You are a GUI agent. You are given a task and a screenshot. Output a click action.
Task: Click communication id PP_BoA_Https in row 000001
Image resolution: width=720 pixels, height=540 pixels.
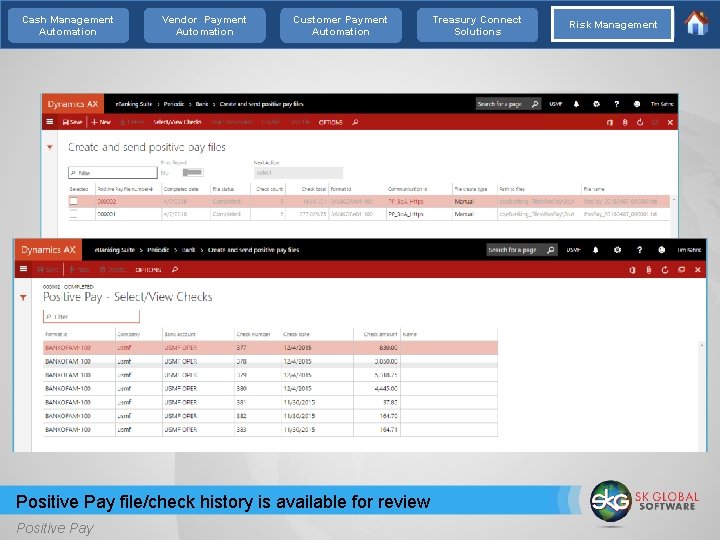click(x=405, y=214)
